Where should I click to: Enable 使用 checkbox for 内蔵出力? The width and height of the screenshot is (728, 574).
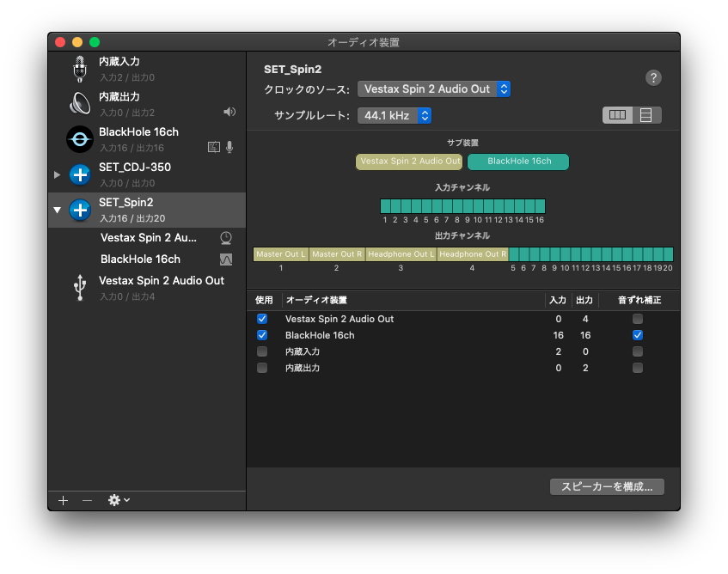(262, 368)
